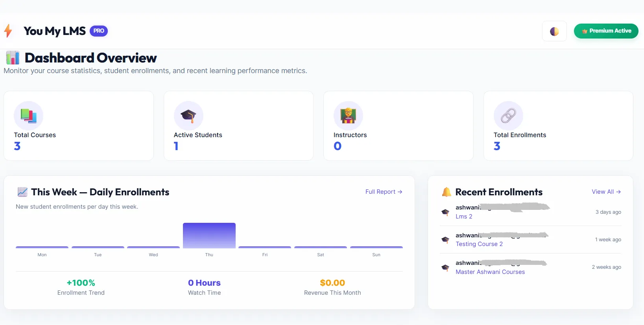Open the View All enrollments link
The width and height of the screenshot is (644, 325).
pos(606,192)
